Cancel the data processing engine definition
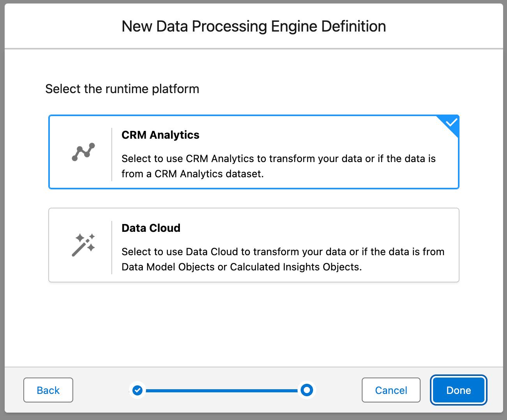Screen dimensions: 507x420 click(x=391, y=390)
